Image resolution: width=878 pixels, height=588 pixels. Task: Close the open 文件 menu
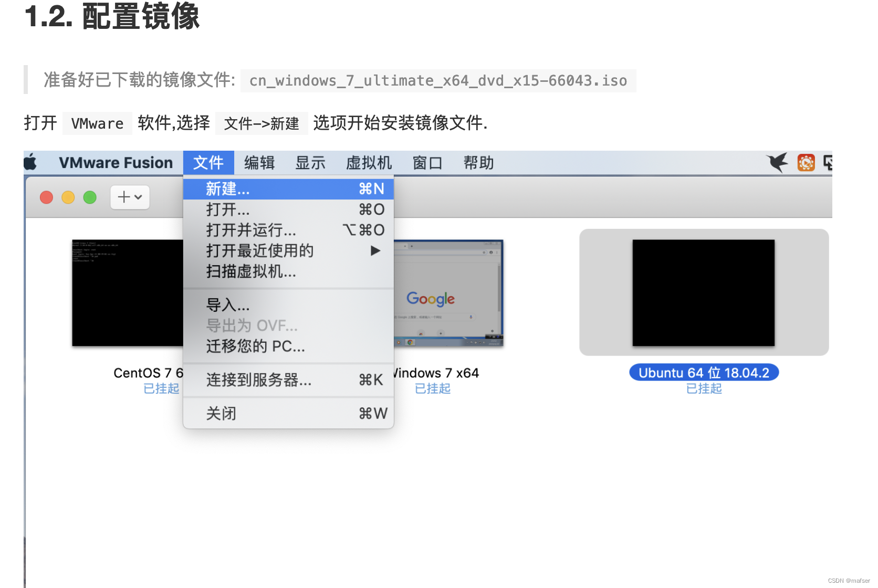[208, 163]
